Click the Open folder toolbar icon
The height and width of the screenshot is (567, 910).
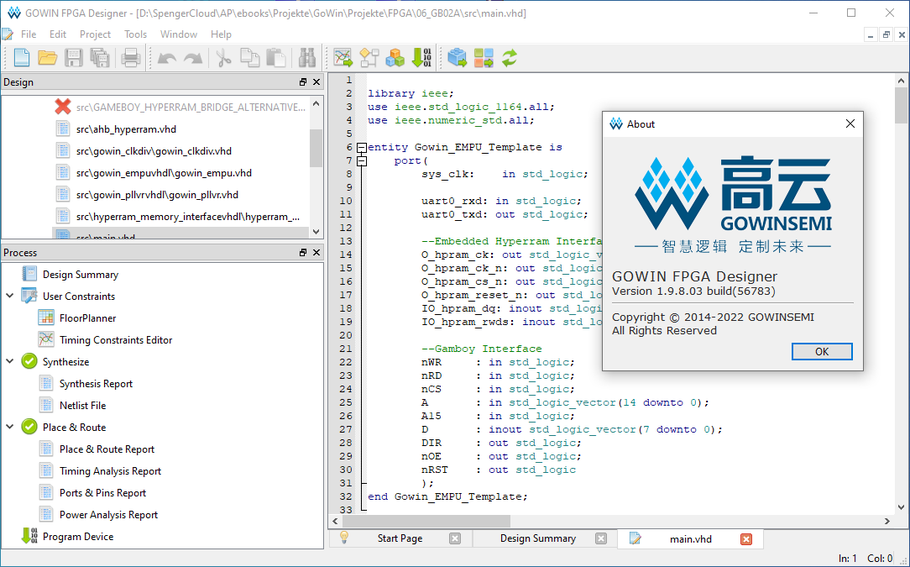click(x=48, y=58)
